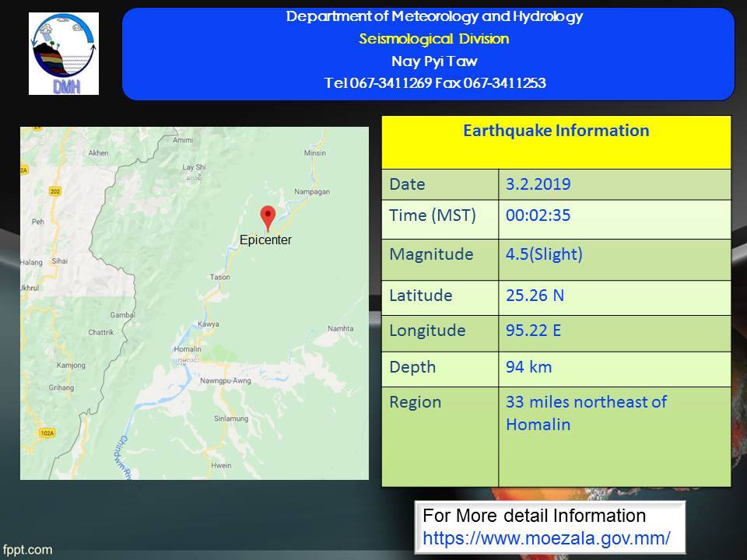The image size is (747, 560).
Task: Select the 'Earthquake Information' table header
Action: [x=556, y=131]
